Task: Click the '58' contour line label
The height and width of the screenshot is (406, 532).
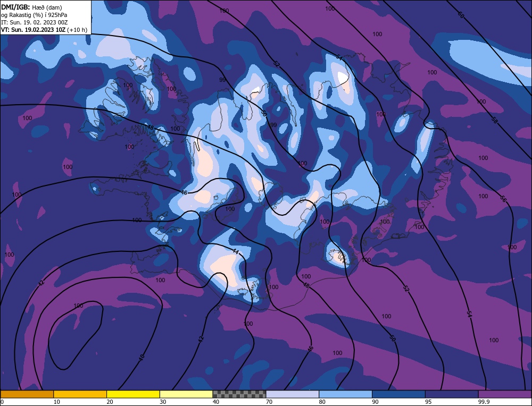Action: click(x=495, y=120)
